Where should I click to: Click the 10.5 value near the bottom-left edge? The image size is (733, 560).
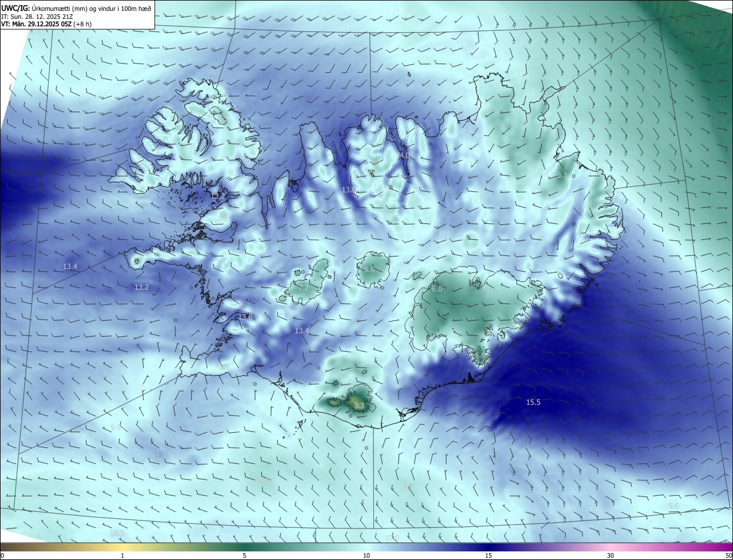point(117,533)
